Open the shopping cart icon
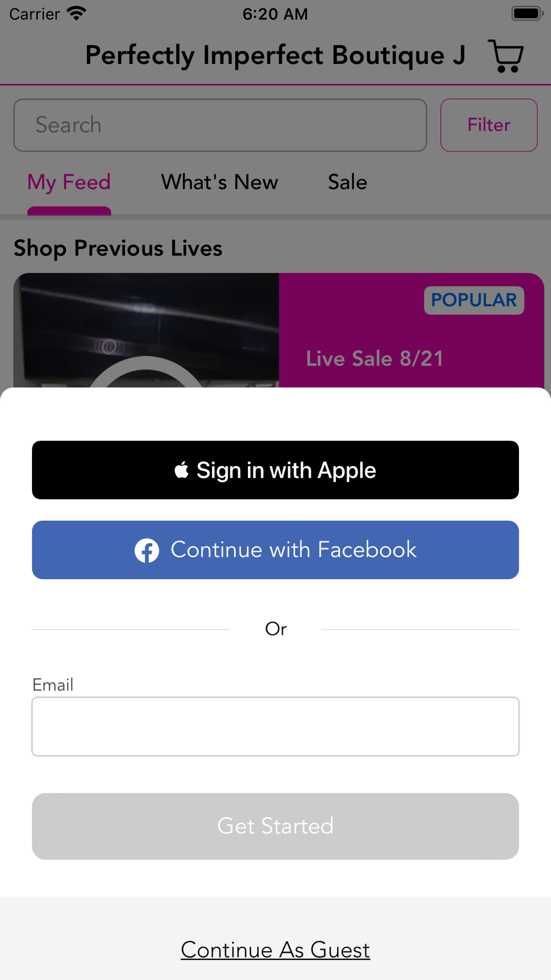 pyautogui.click(x=506, y=56)
